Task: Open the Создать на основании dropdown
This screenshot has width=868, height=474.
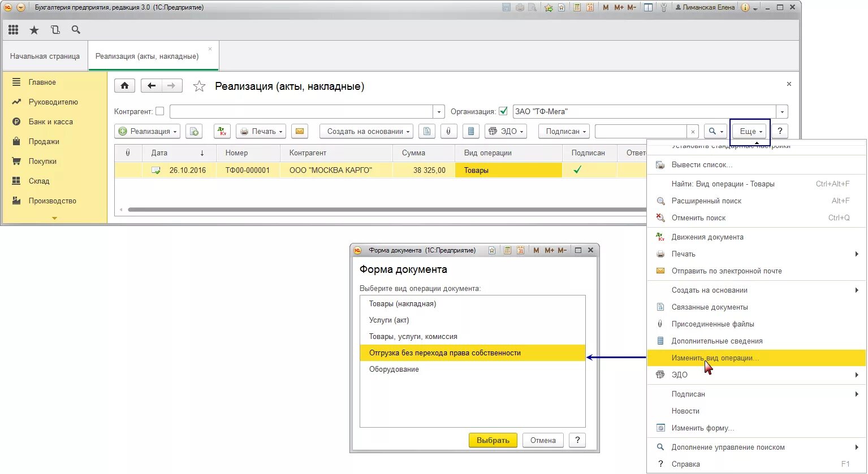Action: pyautogui.click(x=366, y=131)
